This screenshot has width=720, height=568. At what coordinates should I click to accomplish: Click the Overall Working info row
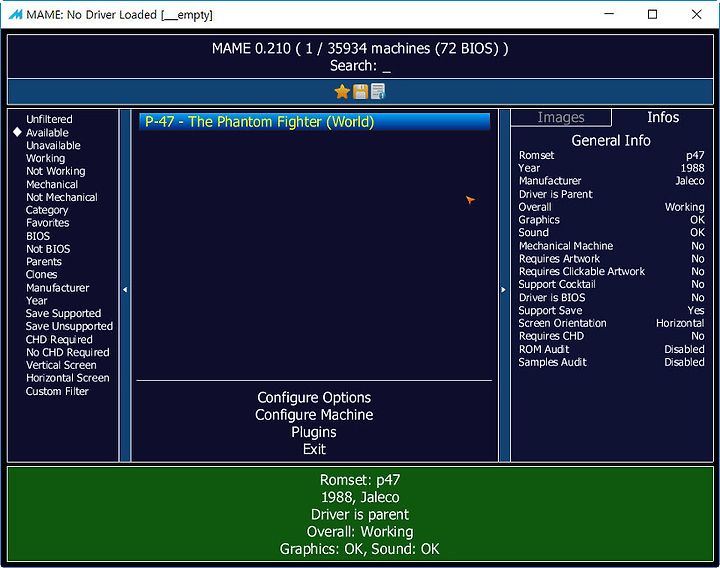click(611, 208)
